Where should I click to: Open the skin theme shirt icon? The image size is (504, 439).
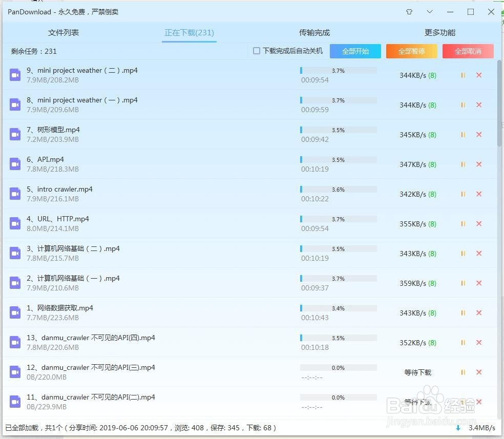[409, 12]
